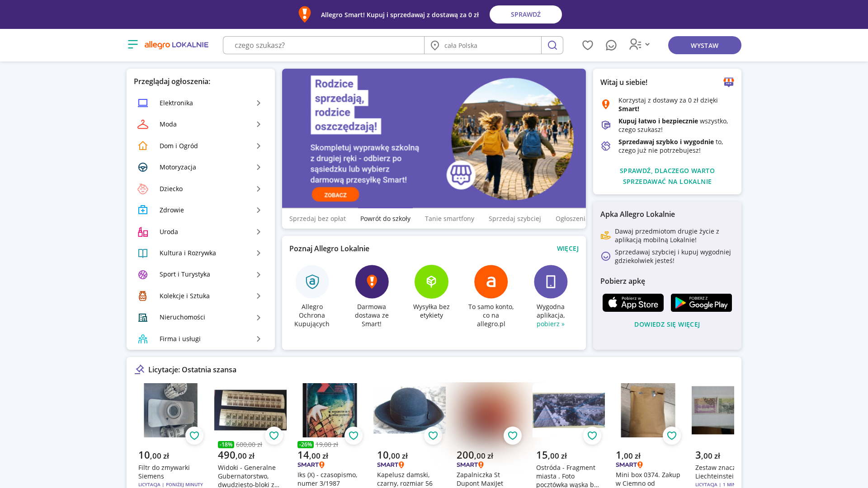Expand the Uroda category chevron
The image size is (868, 488).
259,232
